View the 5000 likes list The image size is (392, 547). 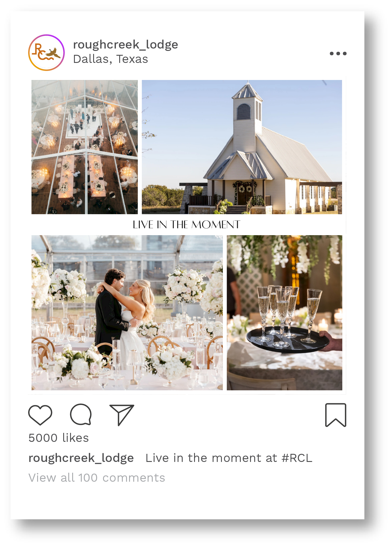(59, 438)
